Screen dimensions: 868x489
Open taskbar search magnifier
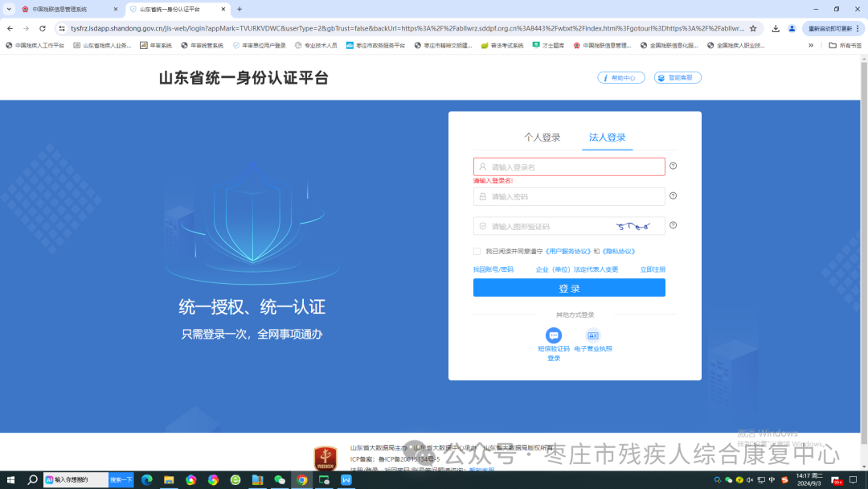tap(33, 479)
